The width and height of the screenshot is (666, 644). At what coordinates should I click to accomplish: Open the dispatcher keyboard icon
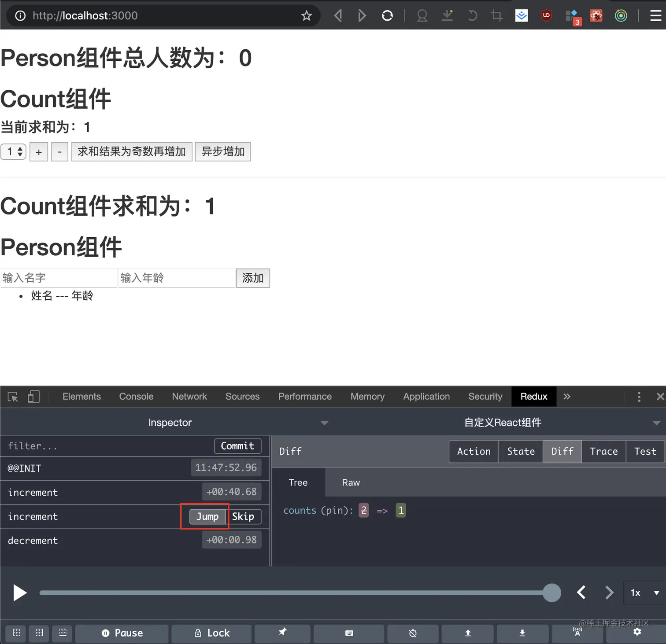click(349, 633)
